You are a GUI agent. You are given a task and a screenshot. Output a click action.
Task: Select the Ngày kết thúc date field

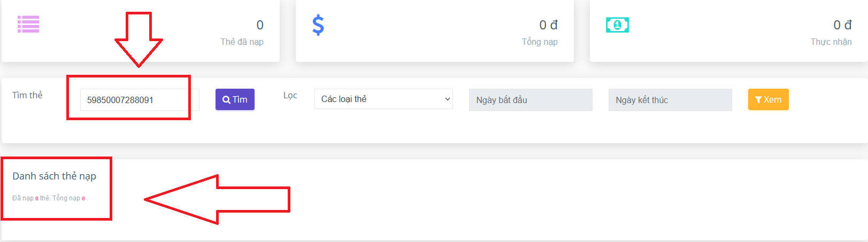click(x=670, y=100)
